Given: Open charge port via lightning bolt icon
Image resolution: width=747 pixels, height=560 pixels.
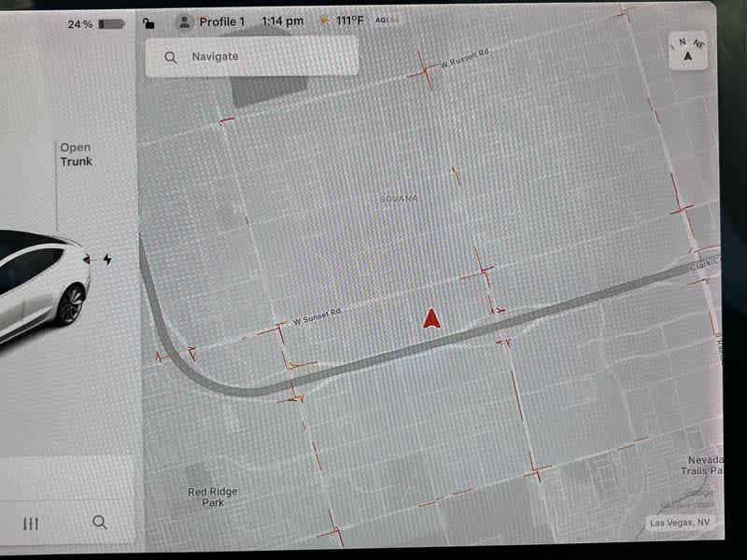Looking at the screenshot, I should tap(107, 259).
